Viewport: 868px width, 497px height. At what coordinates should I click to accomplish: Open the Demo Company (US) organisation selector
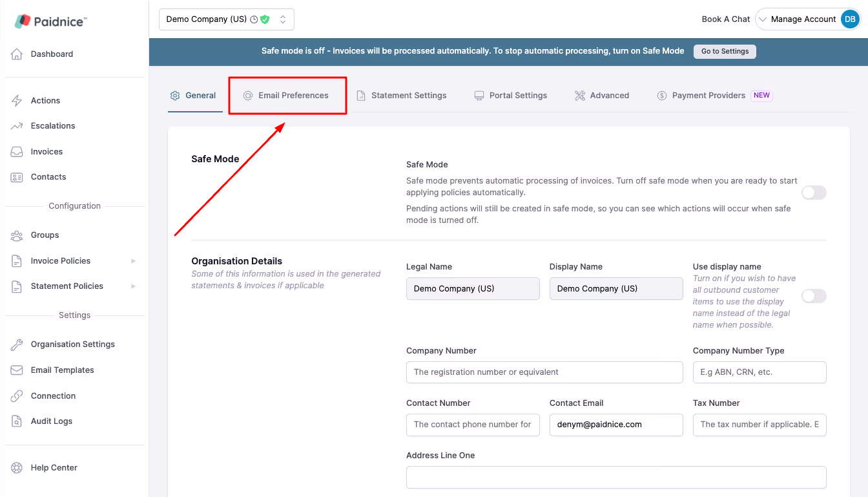(x=227, y=19)
